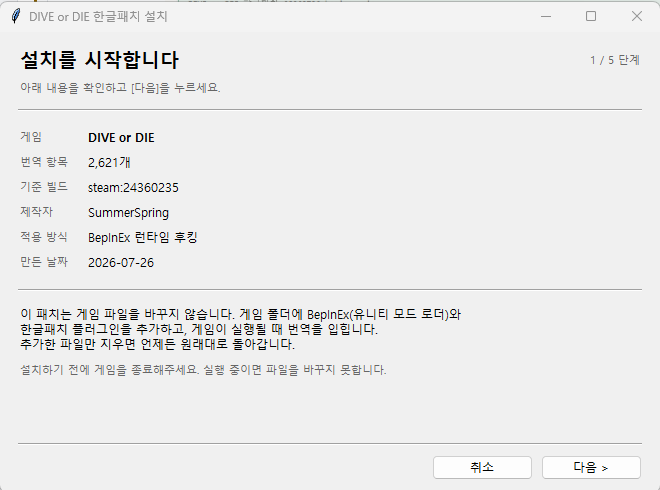This screenshot has height=490, width=660.
Task: Click the window title DIVE or DIE 한글패치 설치
Action: (98, 16)
